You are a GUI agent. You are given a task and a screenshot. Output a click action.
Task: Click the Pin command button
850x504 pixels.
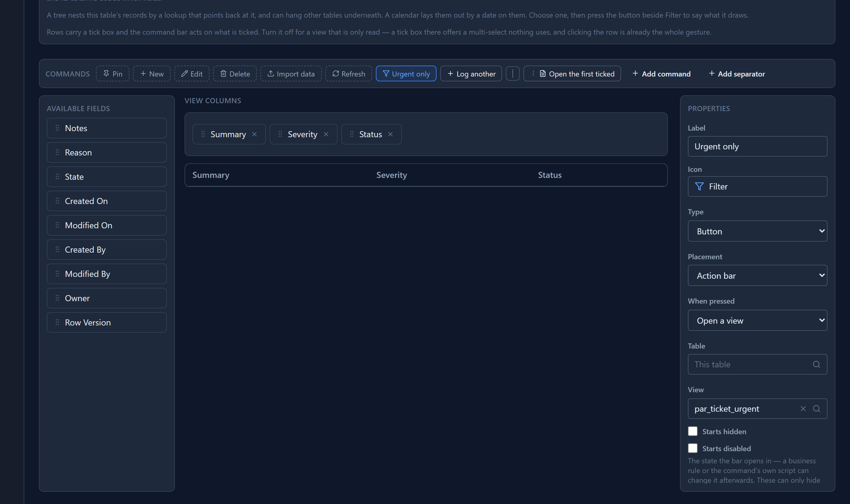(x=112, y=74)
